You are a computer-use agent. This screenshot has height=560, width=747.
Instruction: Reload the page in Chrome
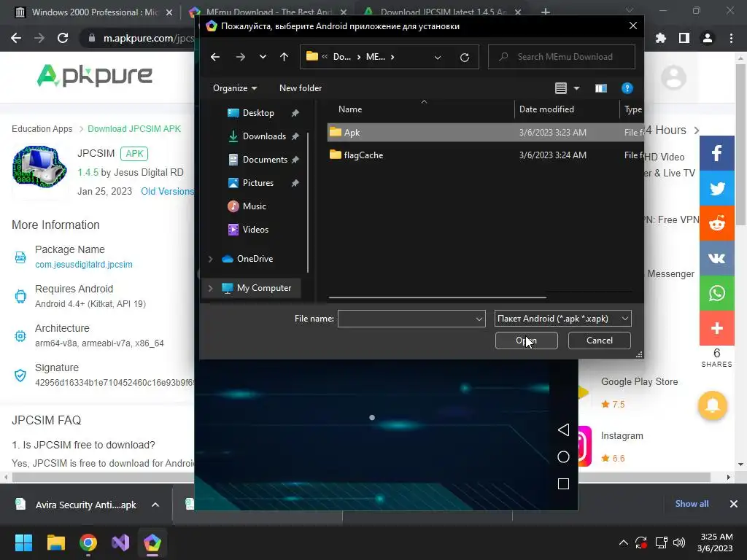[x=63, y=38]
